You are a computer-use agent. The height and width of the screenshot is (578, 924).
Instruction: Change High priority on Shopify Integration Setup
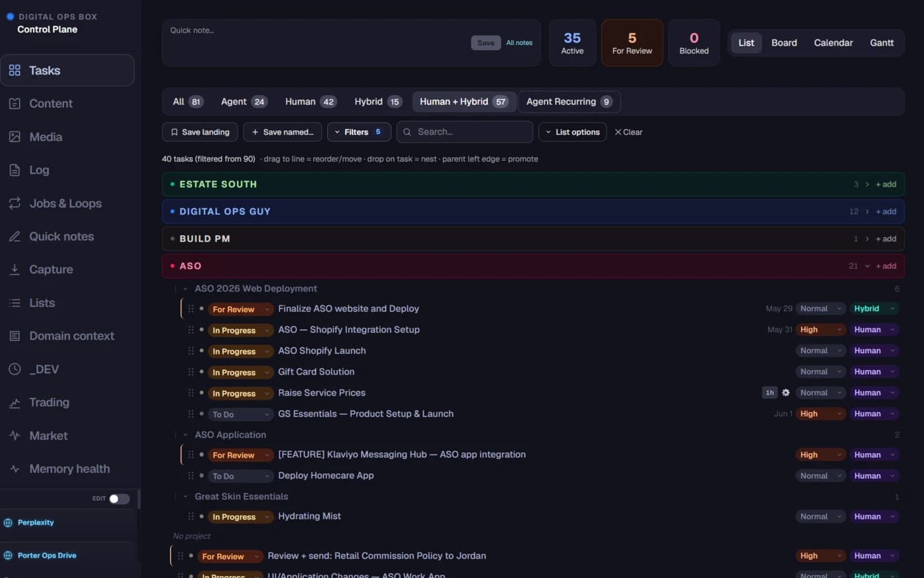pos(820,330)
